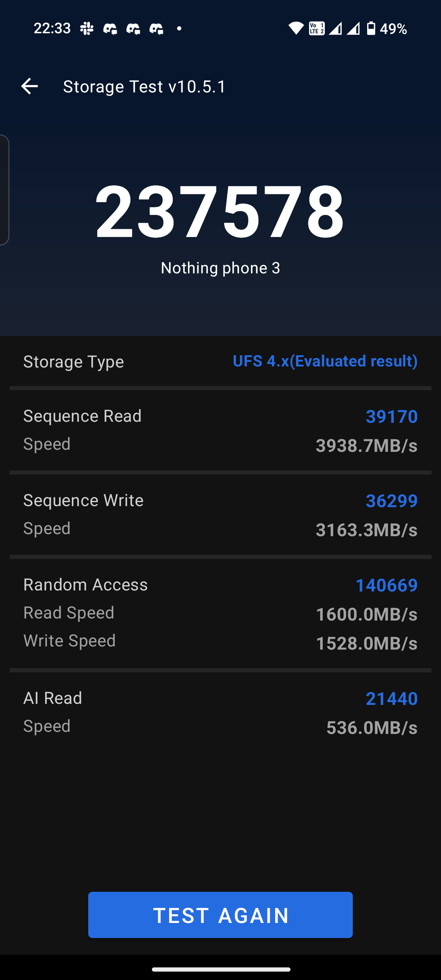Select the Sequence Read score 39170
Viewport: 441px width, 980px height.
392,416
